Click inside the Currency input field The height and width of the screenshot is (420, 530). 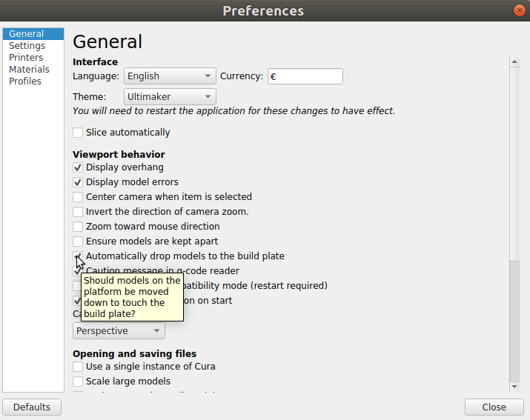tap(305, 76)
